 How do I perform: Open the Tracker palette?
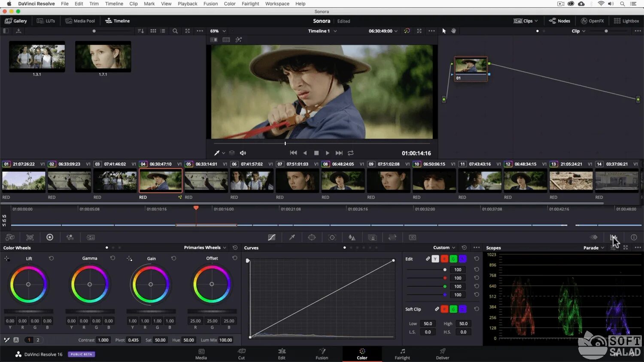[x=332, y=237]
